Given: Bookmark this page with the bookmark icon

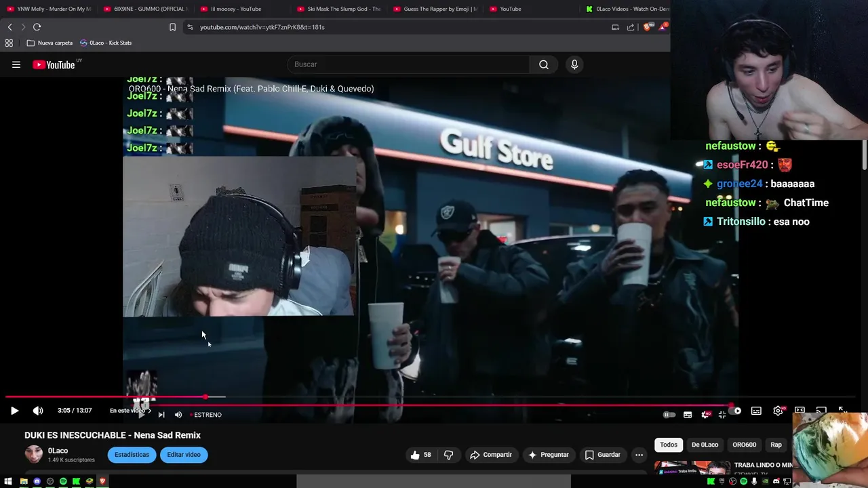Looking at the screenshot, I should (172, 27).
